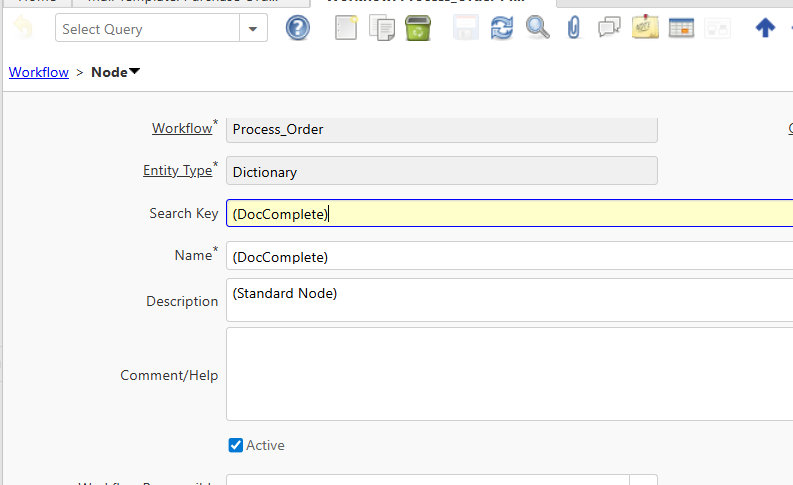Open Find with the magnifier icon
The image size is (793, 485).
coord(538,28)
